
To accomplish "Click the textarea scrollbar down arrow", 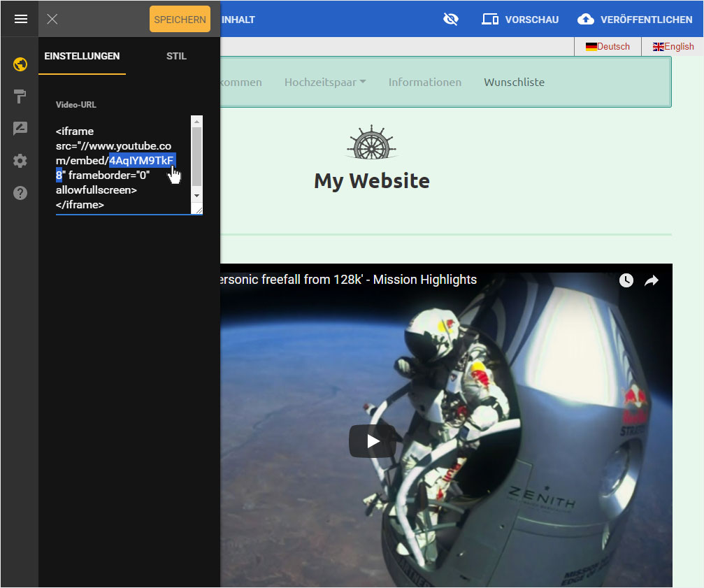I will [196, 196].
